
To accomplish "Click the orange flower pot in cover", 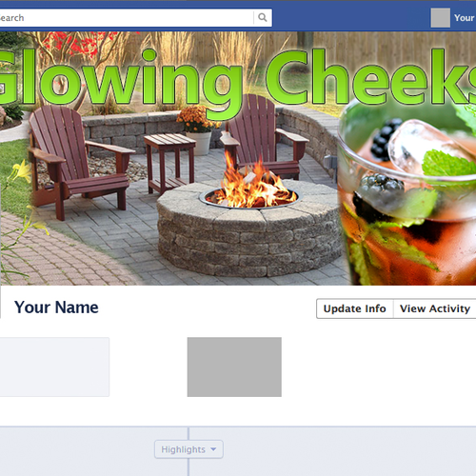I will [198, 130].
